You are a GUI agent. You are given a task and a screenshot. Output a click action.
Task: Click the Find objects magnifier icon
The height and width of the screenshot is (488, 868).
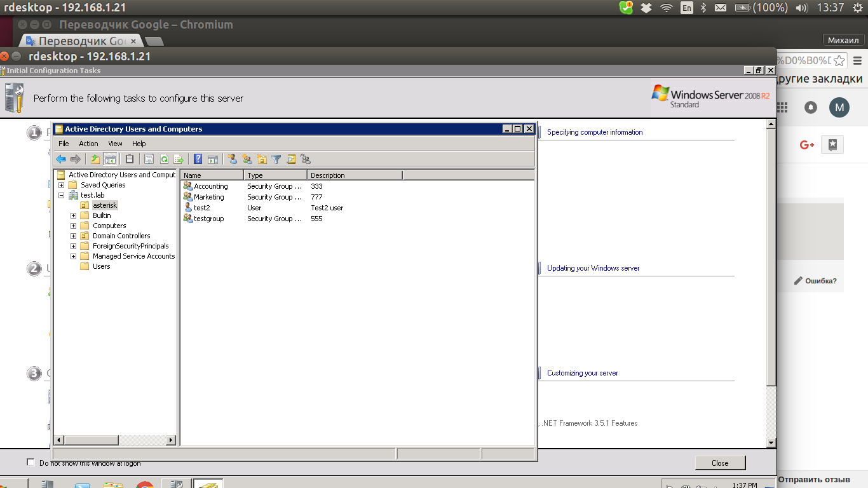pyautogui.click(x=291, y=159)
